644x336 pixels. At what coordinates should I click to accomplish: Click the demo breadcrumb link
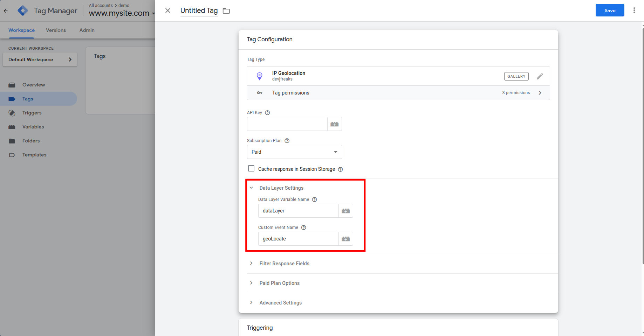pos(124,5)
